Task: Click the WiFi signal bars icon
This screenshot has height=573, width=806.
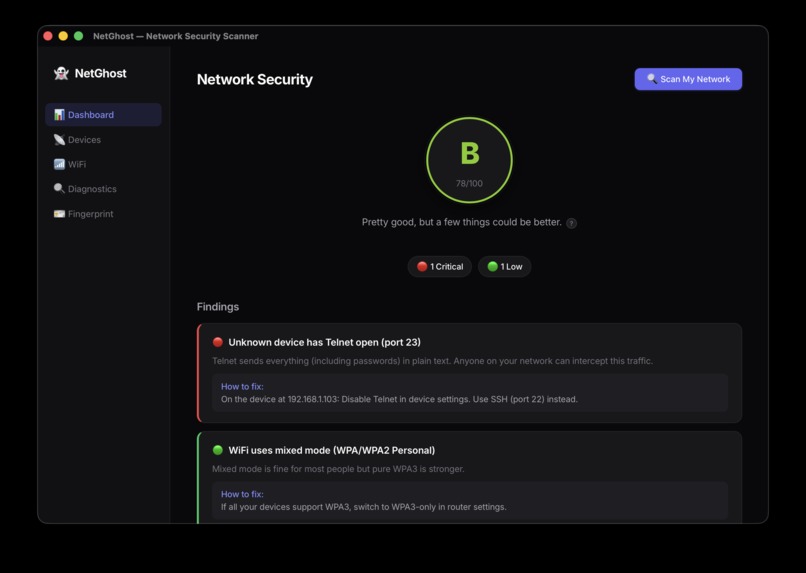Action: (x=59, y=164)
